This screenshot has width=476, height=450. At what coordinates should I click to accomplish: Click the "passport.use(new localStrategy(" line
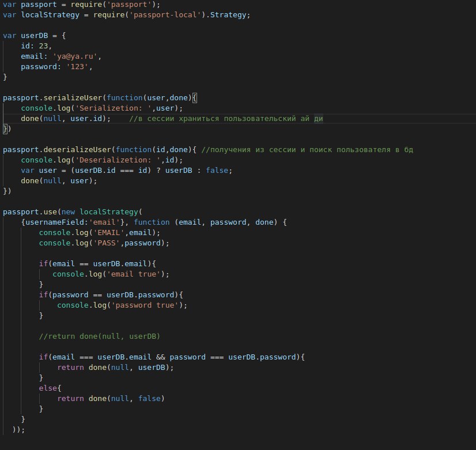coord(73,212)
